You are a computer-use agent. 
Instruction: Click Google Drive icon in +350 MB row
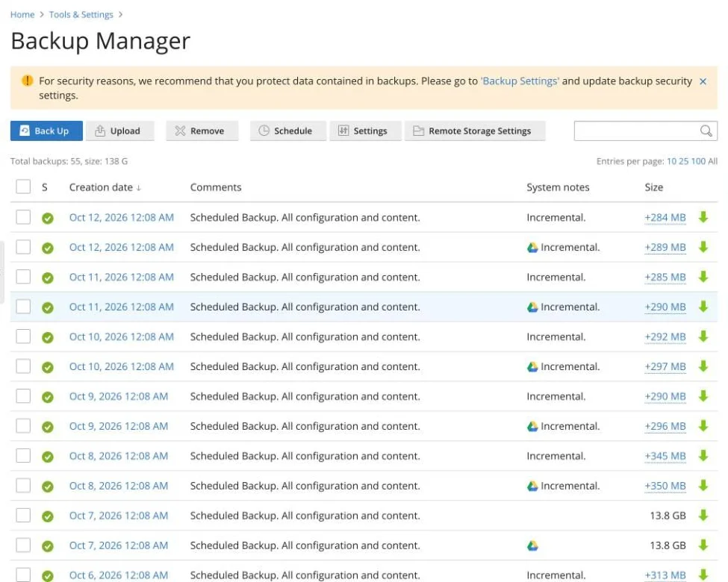532,486
